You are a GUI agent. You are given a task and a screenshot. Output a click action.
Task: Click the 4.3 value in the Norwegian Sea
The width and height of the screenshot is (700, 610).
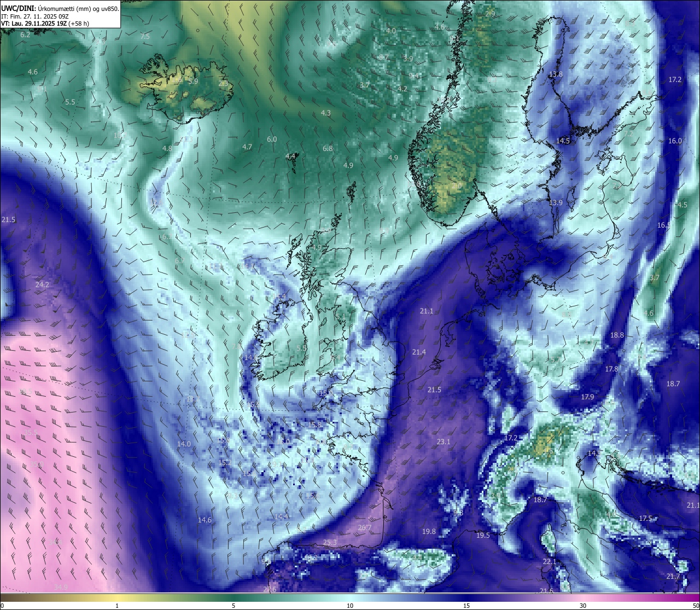pyautogui.click(x=325, y=113)
